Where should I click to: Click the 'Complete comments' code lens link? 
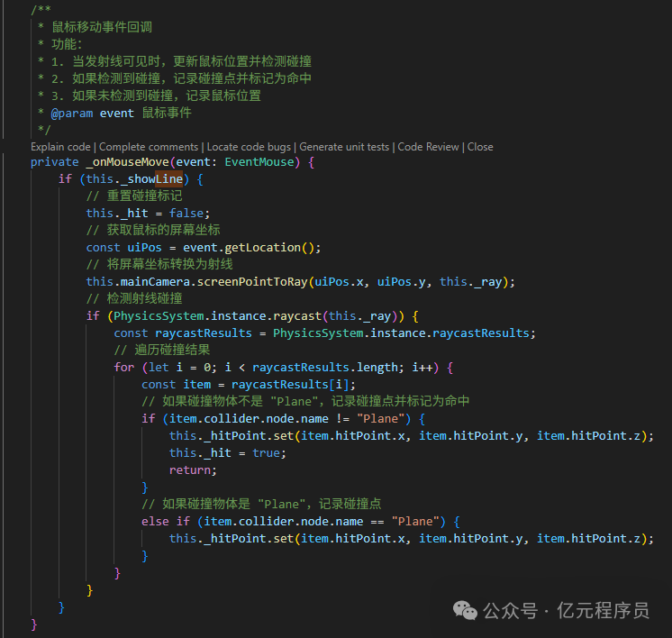click(149, 147)
